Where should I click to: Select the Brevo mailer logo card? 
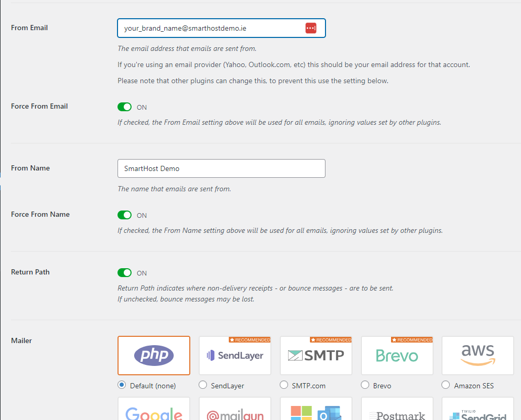(397, 356)
